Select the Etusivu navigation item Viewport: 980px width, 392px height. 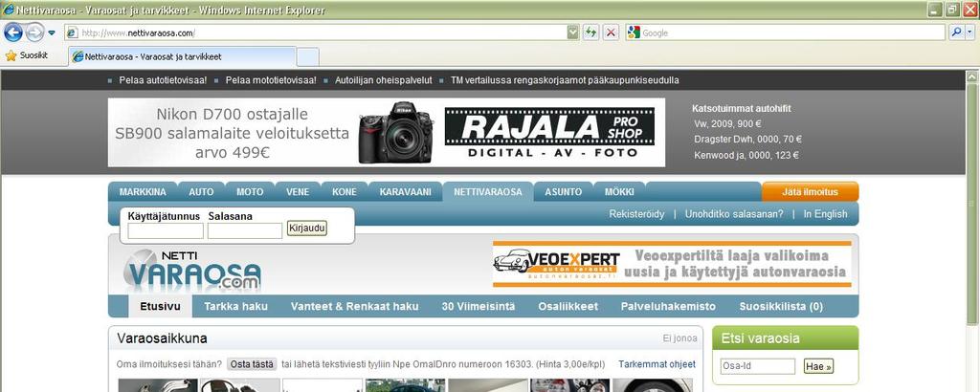(160, 307)
